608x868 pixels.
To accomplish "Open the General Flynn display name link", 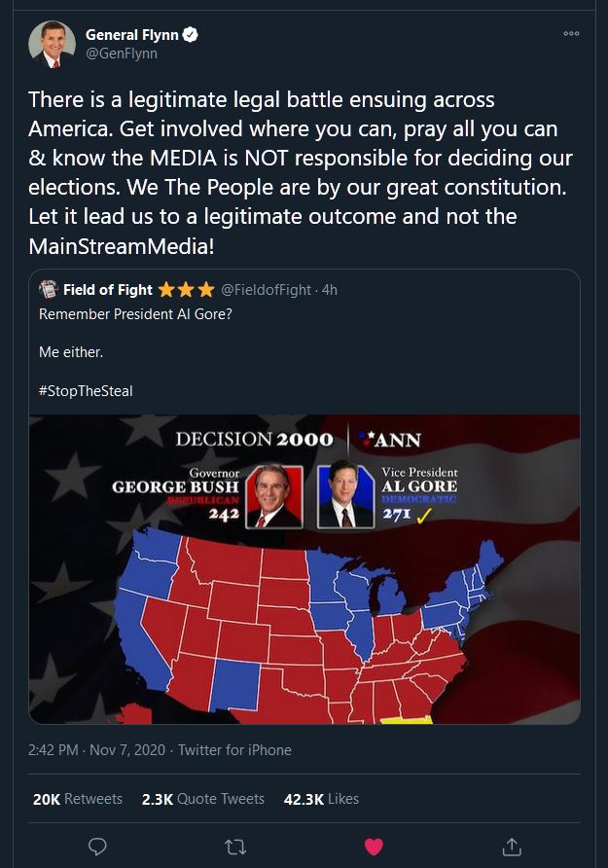I will 131,35.
